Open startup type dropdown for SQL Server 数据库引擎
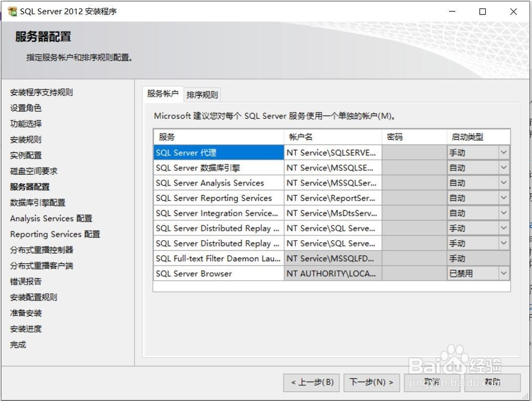 click(x=503, y=168)
